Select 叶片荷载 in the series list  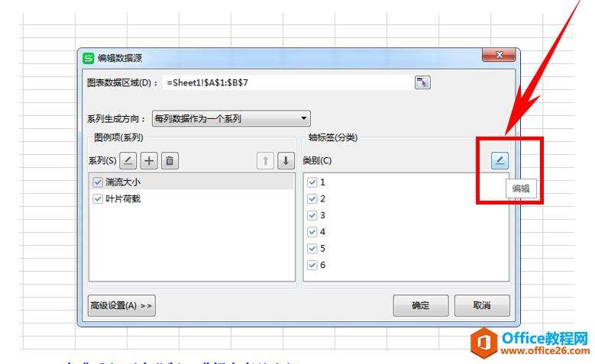122,198
